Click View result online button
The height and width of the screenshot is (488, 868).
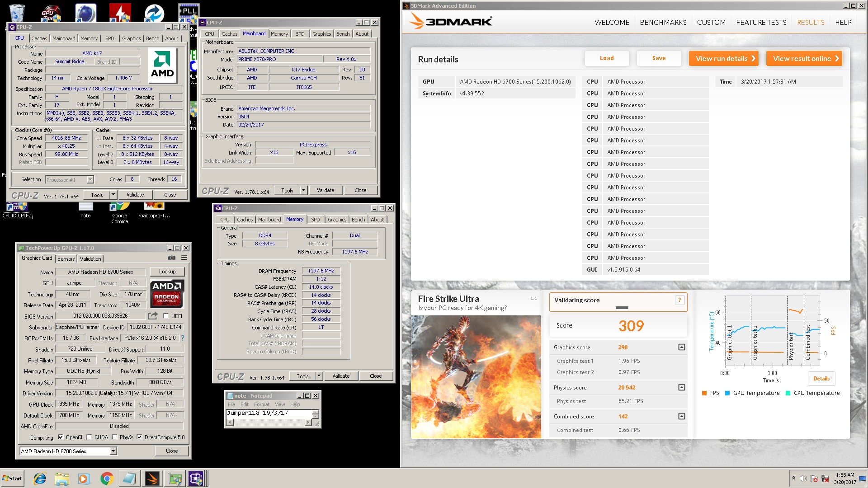(x=804, y=58)
